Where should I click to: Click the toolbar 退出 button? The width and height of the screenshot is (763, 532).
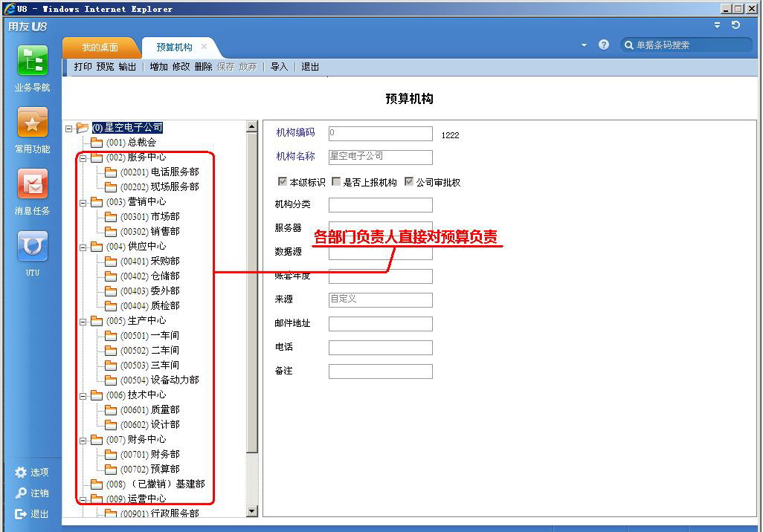310,67
